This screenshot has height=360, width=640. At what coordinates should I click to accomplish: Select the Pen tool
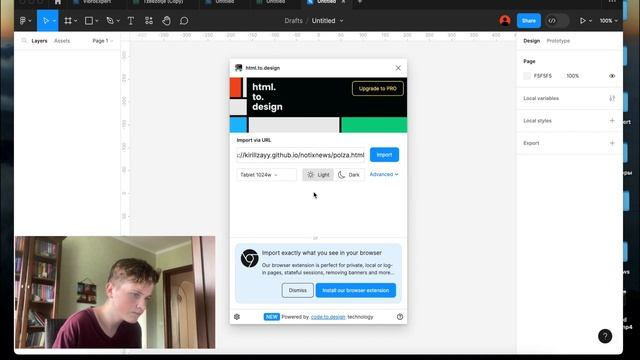pyautogui.click(x=110, y=21)
